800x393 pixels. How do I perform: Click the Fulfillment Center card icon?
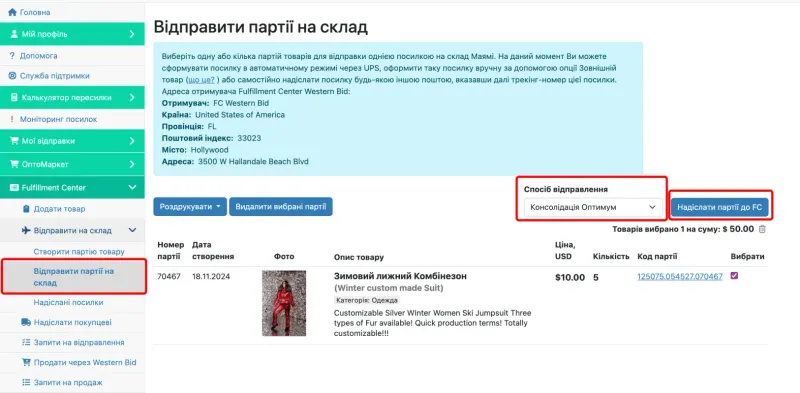click(x=14, y=188)
